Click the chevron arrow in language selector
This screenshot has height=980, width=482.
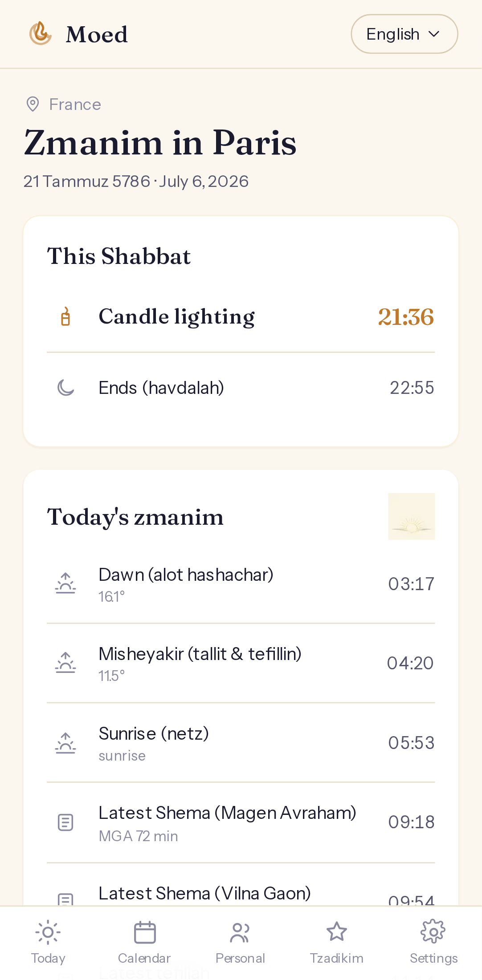click(434, 34)
